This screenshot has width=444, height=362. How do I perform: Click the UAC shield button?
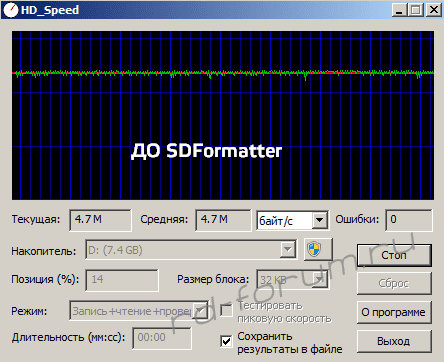(x=318, y=249)
